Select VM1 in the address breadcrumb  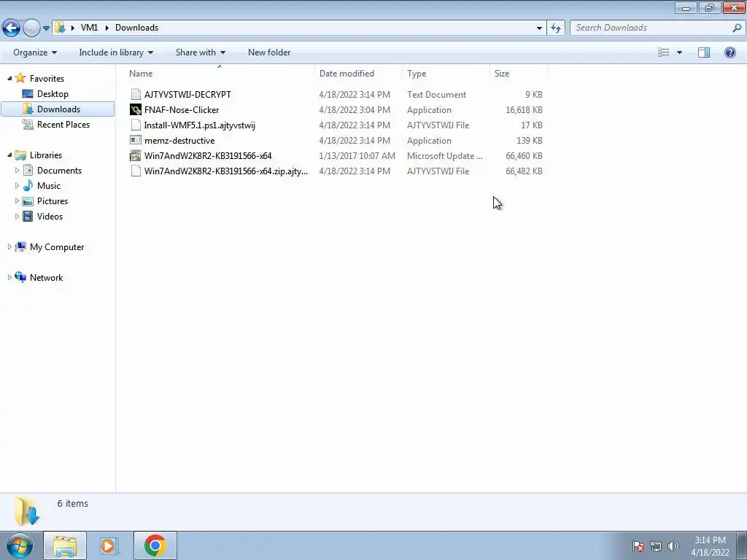[89, 28]
